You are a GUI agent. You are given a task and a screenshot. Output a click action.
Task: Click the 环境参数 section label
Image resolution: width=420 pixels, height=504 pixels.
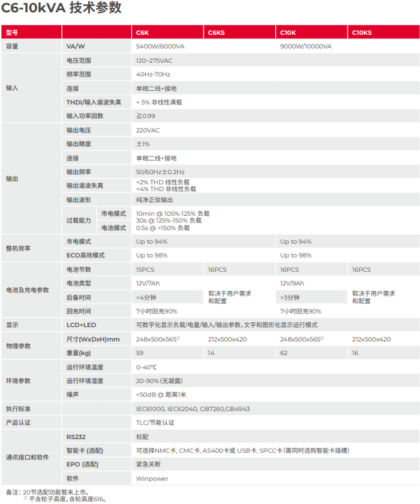point(18,381)
